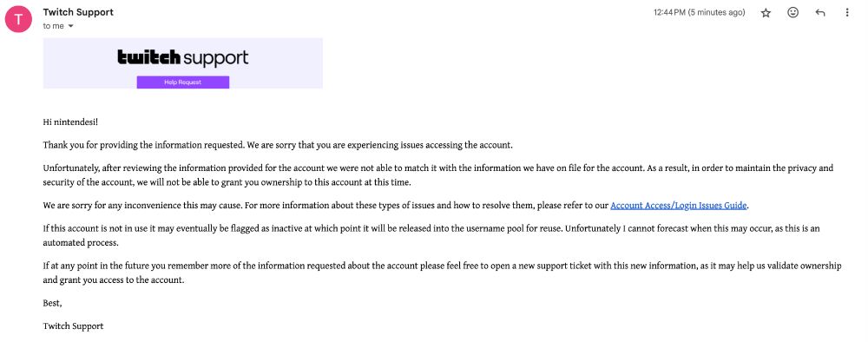Click the Twitch Support signature at the bottom
This screenshot has width=868, height=342.
(73, 326)
